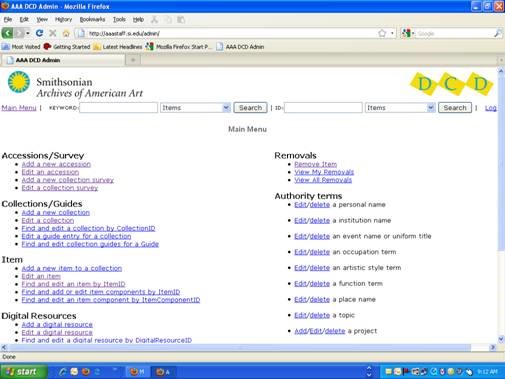The height and width of the screenshot is (379, 505).
Task: Open the Most Visited bookmarks folder
Action: click(x=21, y=47)
